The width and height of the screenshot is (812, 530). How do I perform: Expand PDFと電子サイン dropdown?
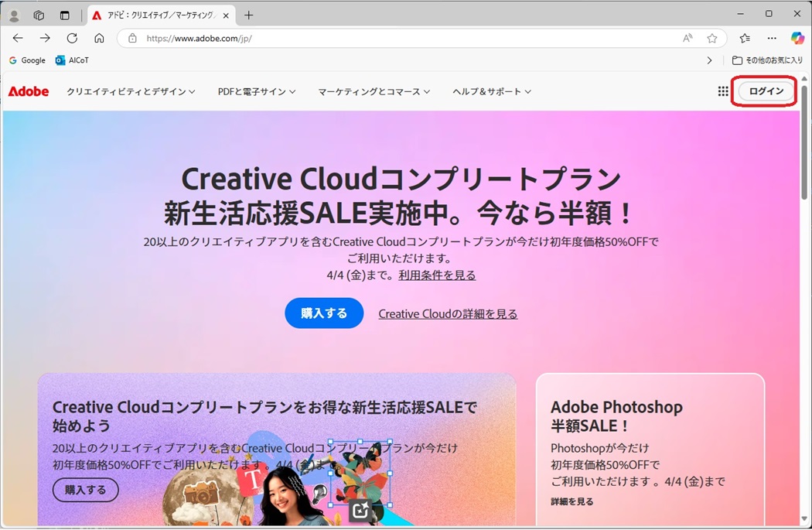(x=256, y=91)
